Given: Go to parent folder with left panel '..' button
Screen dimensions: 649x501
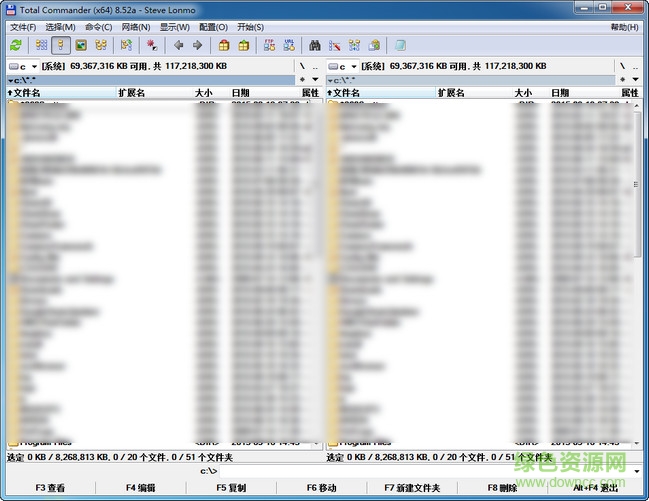Looking at the screenshot, I should [315, 66].
